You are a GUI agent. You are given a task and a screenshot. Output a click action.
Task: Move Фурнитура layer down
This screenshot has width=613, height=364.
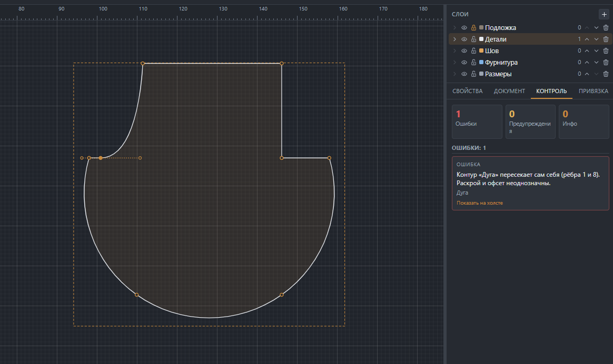coord(596,63)
